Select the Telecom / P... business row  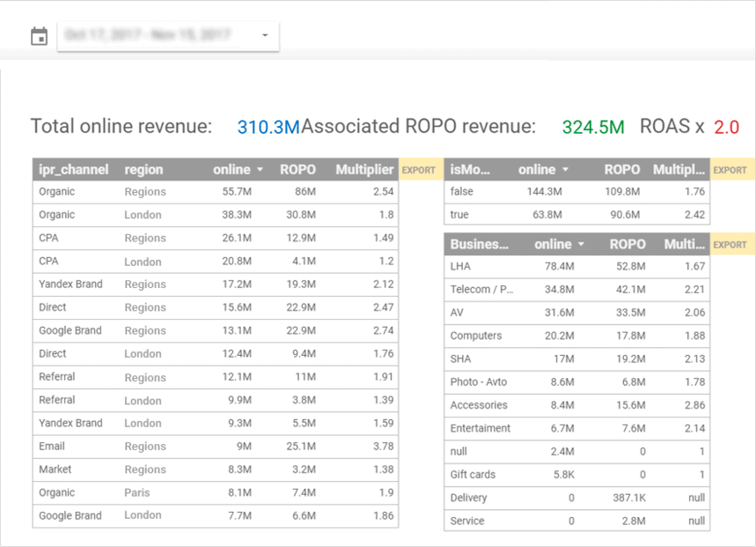(x=576, y=289)
